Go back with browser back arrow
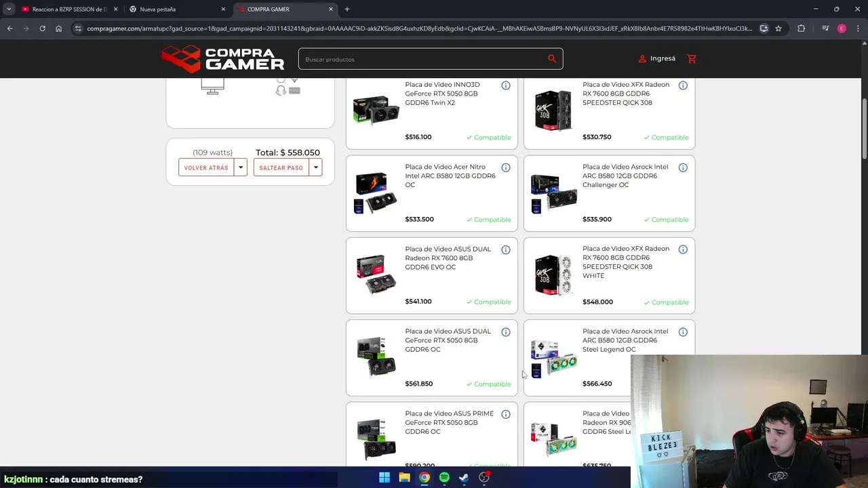This screenshot has height=488, width=868. click(x=9, y=28)
